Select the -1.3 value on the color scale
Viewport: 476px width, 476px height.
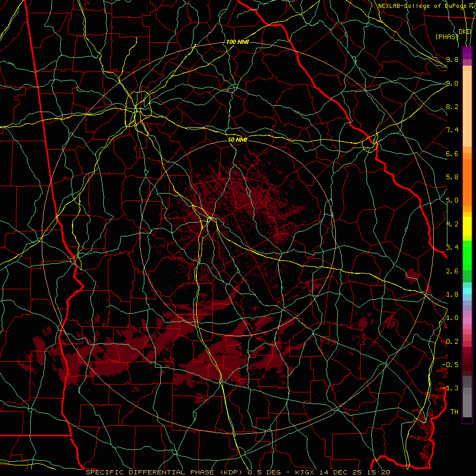click(450, 388)
